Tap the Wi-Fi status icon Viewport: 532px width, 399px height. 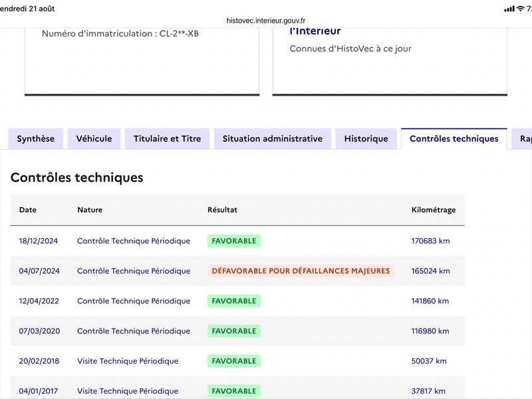click(520, 9)
